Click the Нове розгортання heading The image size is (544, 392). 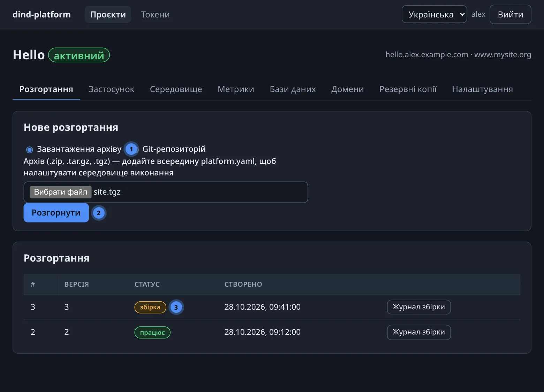[x=71, y=127]
